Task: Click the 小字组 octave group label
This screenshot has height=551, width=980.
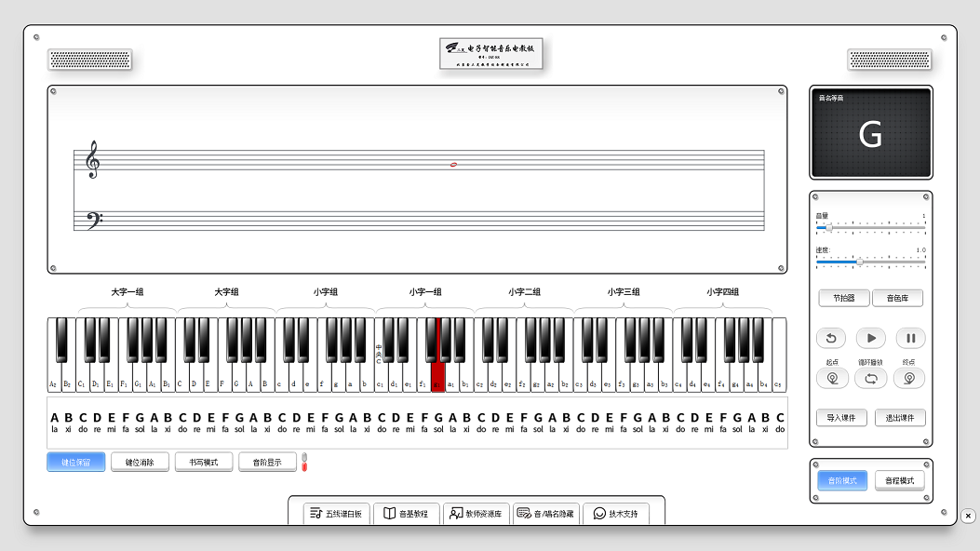Action: [x=326, y=291]
